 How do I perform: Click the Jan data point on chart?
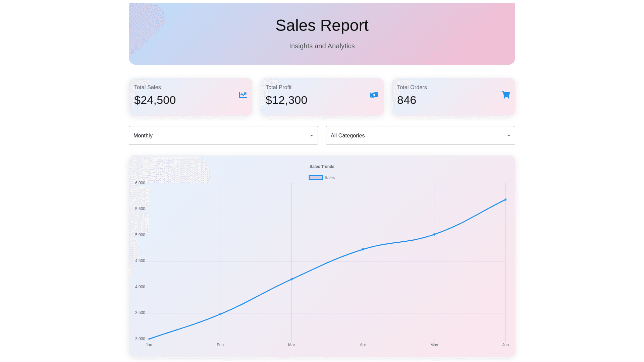149,339
